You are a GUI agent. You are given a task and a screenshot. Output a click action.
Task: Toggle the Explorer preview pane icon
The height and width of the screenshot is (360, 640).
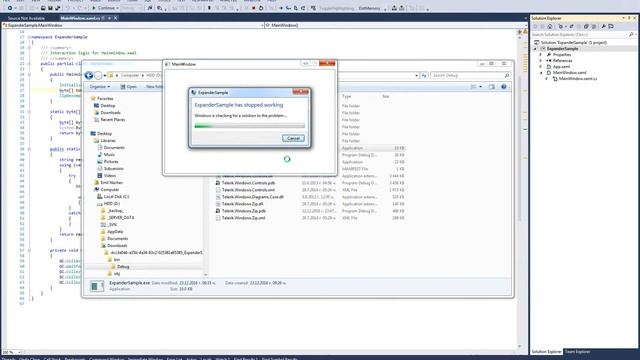point(492,87)
